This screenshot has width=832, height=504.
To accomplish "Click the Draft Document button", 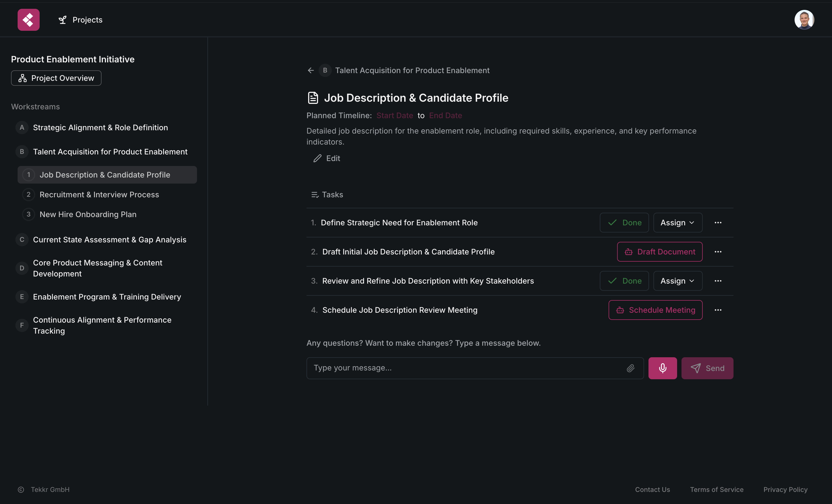I will point(660,251).
